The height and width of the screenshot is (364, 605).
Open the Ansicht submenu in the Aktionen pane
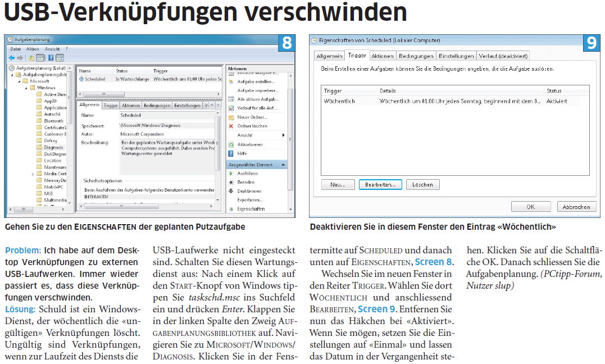point(257,135)
